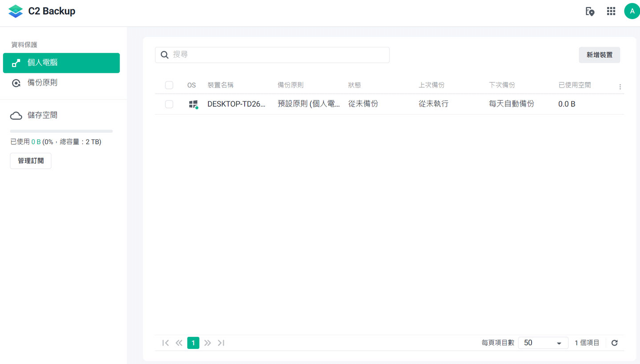Click the search magnifier icon

[164, 55]
